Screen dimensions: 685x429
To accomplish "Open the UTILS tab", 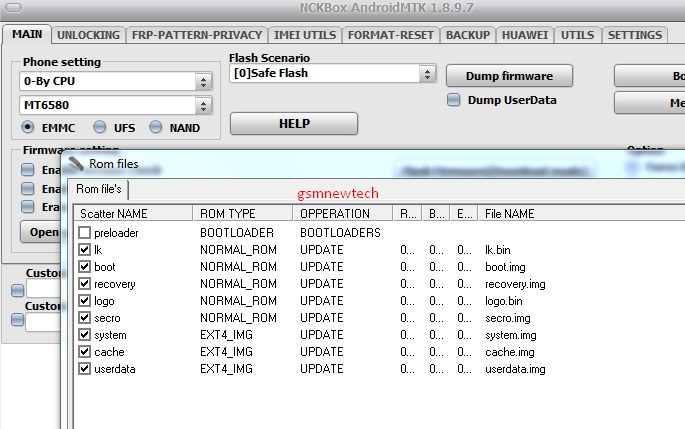I will (578, 35).
